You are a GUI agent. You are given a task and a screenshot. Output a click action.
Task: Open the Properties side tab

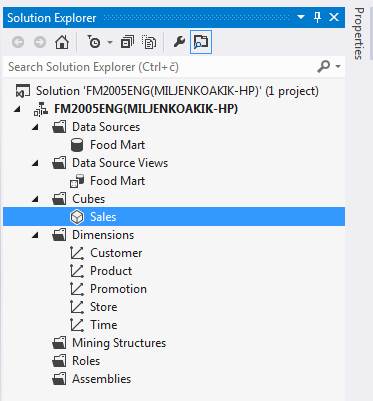pos(358,34)
